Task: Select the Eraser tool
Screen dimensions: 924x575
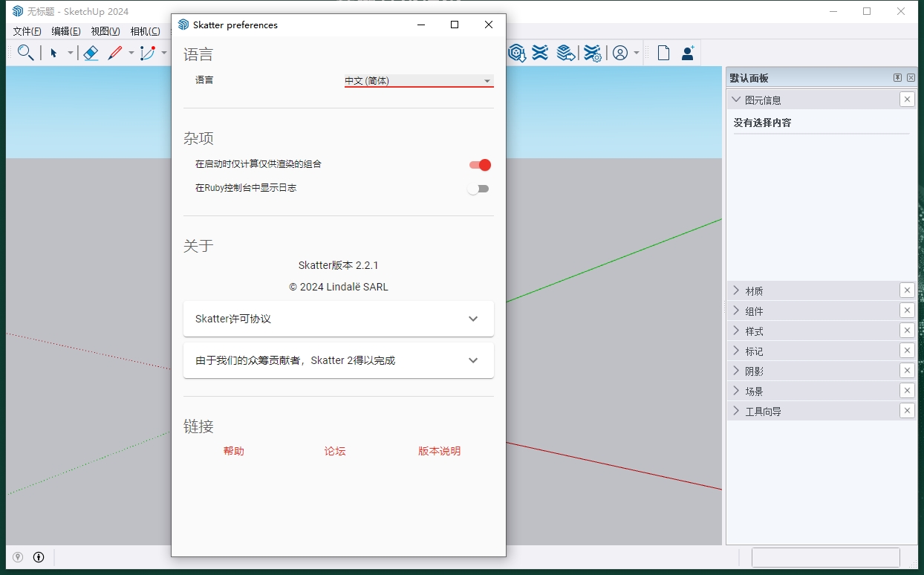Action: pos(91,53)
